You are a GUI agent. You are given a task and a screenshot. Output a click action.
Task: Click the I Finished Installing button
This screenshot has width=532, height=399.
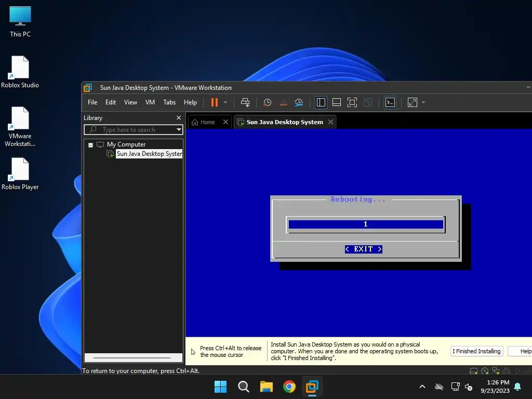pos(476,351)
